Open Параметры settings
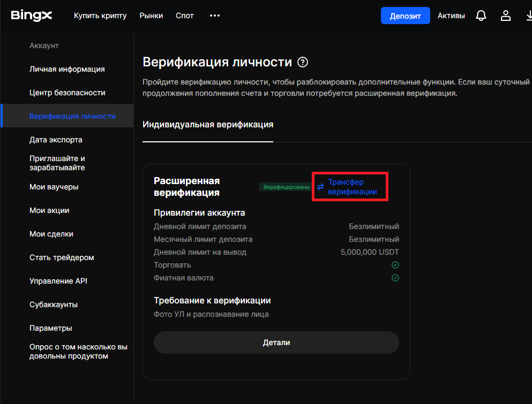The image size is (532, 404). 50,328
